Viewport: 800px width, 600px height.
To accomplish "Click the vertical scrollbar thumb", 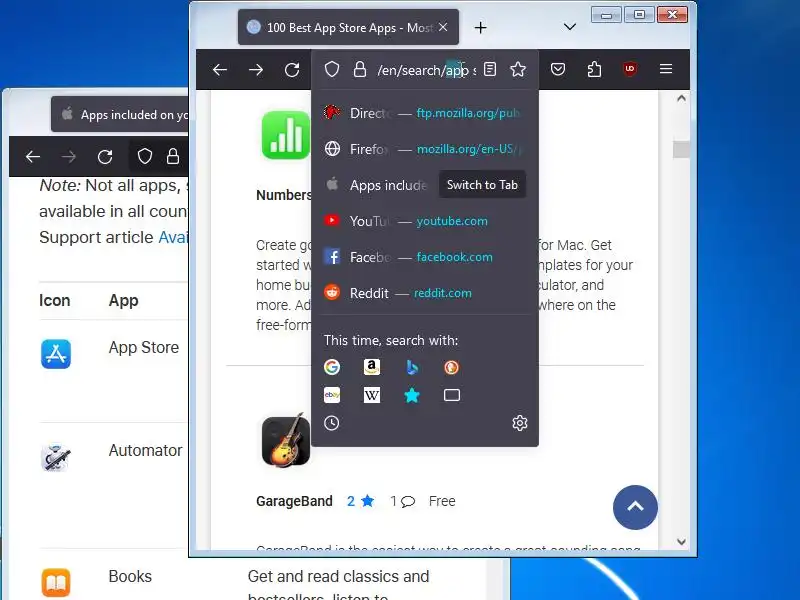I will tap(681, 149).
